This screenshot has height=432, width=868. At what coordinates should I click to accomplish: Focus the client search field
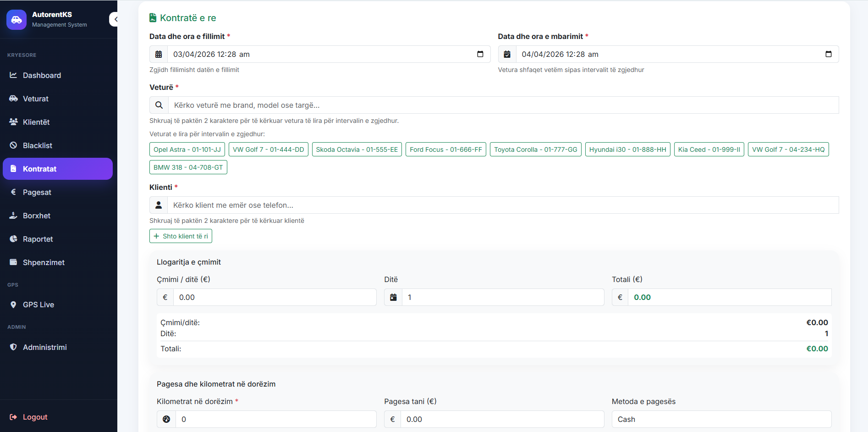tap(503, 205)
